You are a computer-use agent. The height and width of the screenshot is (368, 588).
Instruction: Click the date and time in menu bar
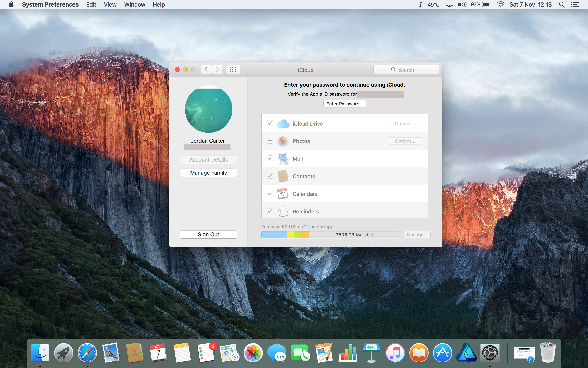[x=531, y=5]
